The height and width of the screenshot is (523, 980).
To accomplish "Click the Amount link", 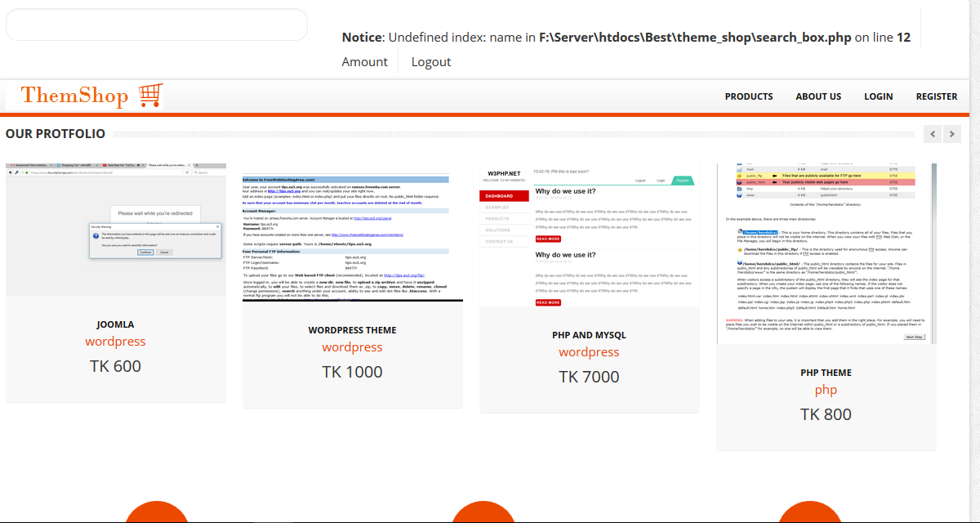I will click(365, 62).
